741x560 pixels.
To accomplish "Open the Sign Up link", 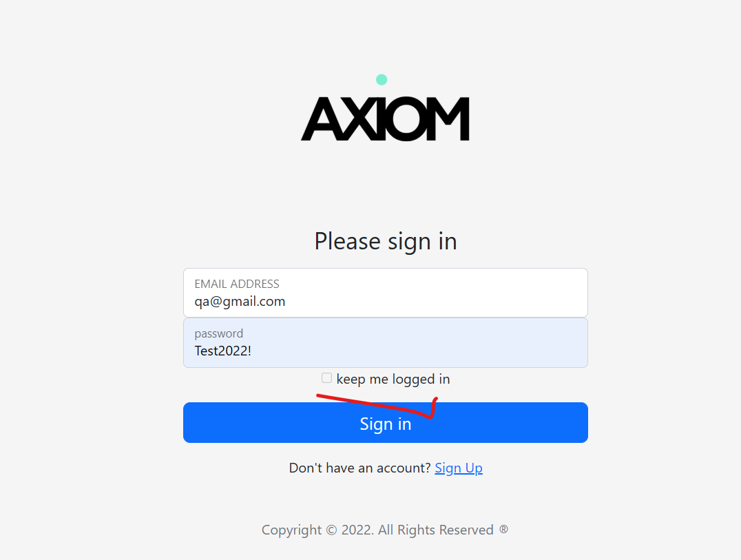I will pos(458,468).
